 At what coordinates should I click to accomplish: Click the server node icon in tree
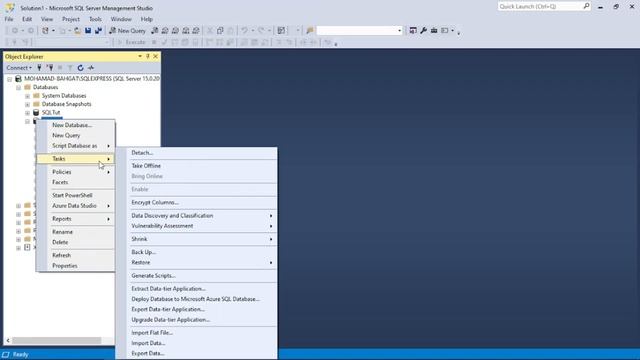point(18,79)
